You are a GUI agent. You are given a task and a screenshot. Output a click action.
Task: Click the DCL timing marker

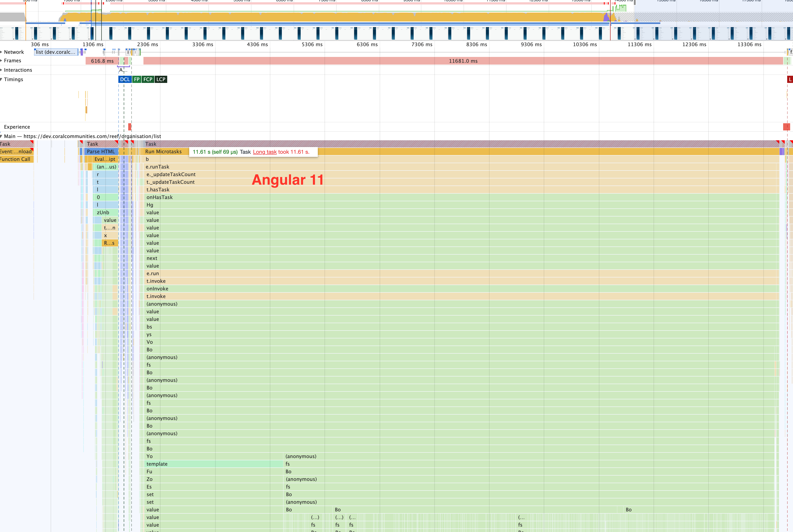(125, 79)
